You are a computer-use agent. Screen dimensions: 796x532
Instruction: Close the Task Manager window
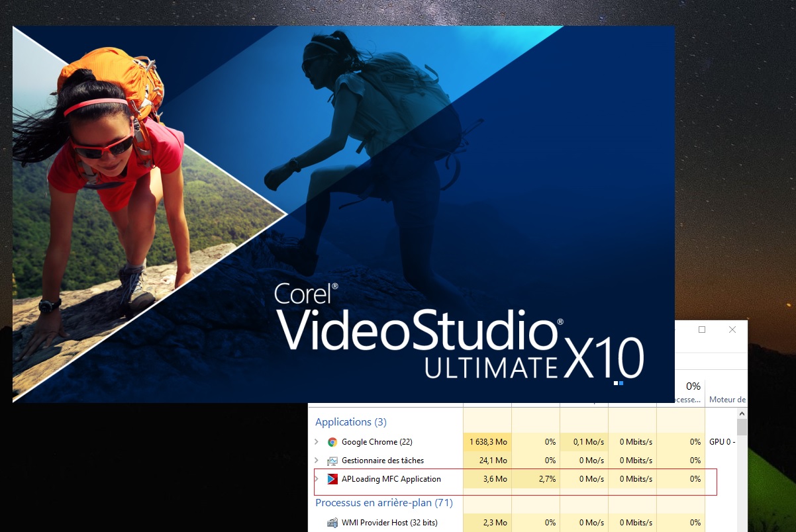click(732, 330)
